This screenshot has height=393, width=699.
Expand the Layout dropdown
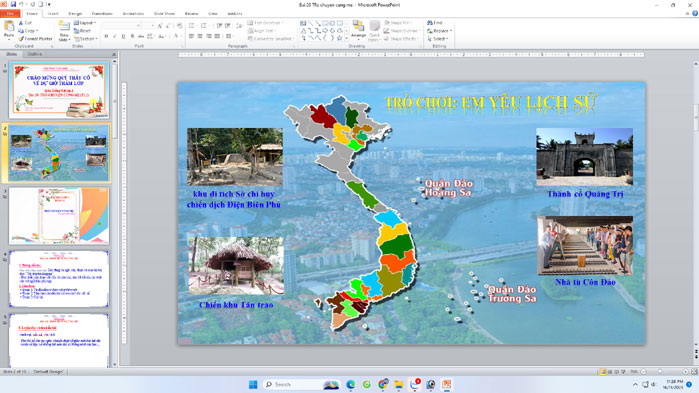click(86, 23)
